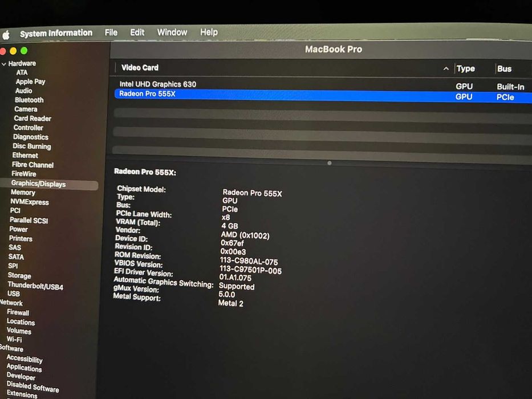Click the EFI Driver value 01.A1.075
This screenshot has width=532, height=399.
point(235,278)
